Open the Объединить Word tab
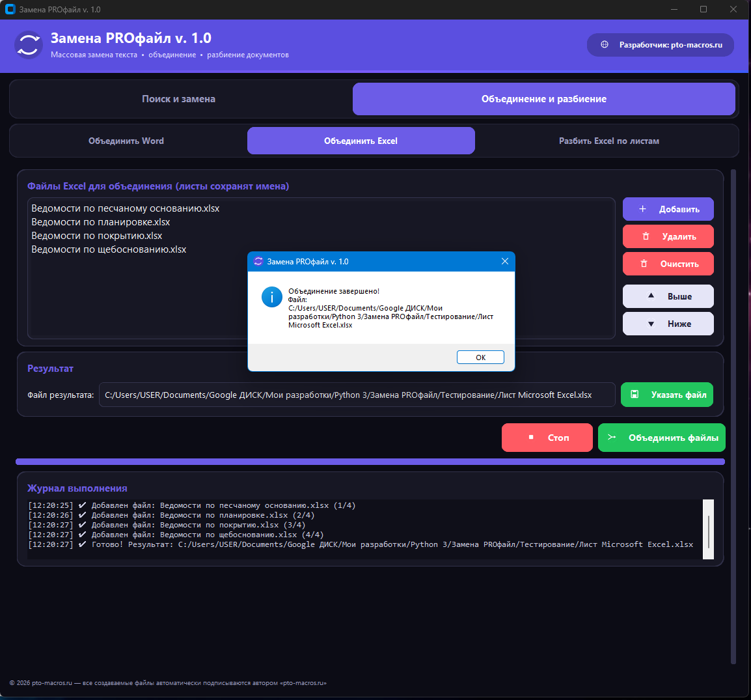The image size is (751, 700). 126,141
